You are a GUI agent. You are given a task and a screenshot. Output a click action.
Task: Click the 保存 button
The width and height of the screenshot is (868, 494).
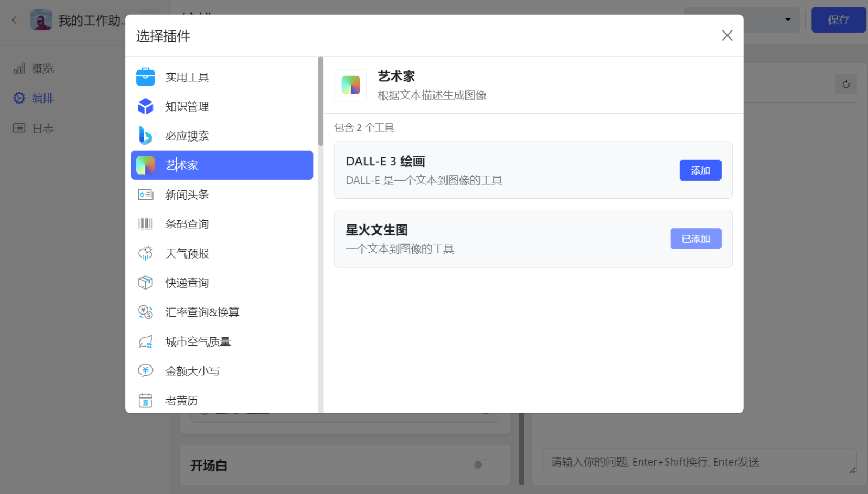click(838, 20)
